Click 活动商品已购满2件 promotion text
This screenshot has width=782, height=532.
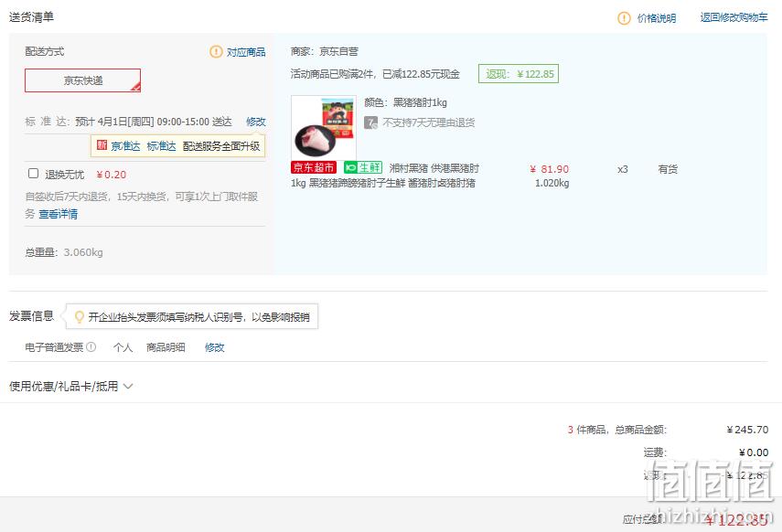point(375,74)
